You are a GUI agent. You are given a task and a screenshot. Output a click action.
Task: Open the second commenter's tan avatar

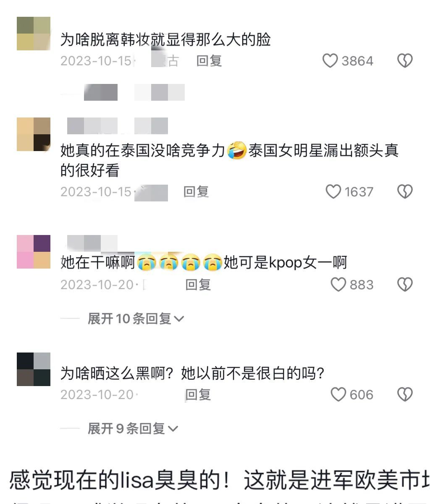tap(34, 134)
